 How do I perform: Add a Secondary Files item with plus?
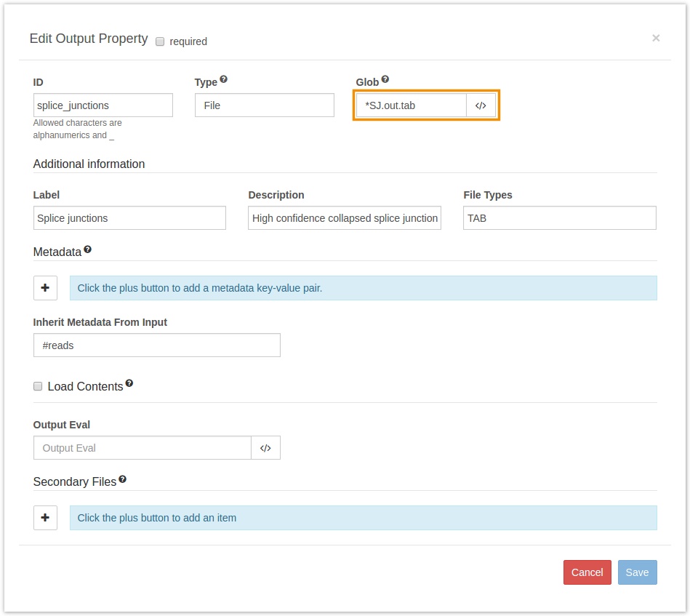click(45, 518)
